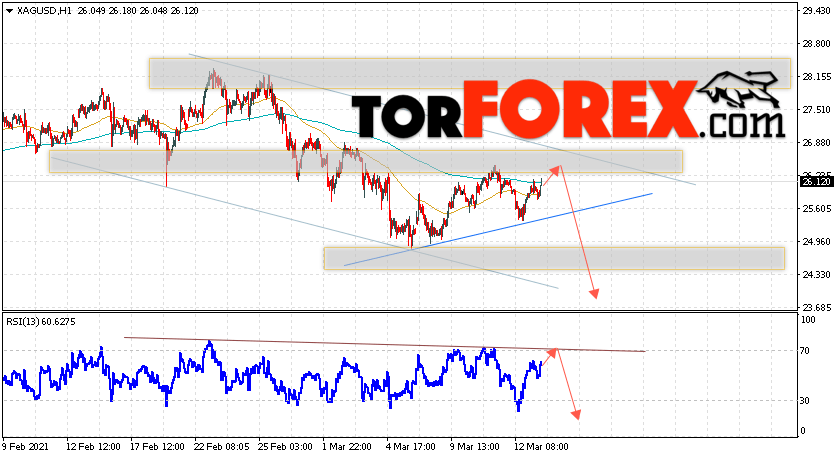Click the red downward forecast arrowhead on price chart

click(594, 293)
